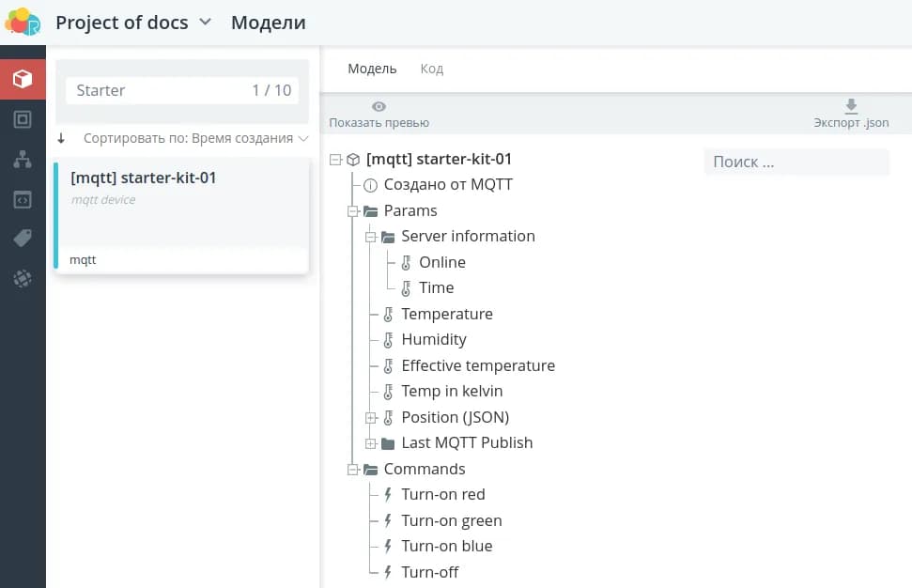Open the hierarchy tree icon in sidebar

23,160
